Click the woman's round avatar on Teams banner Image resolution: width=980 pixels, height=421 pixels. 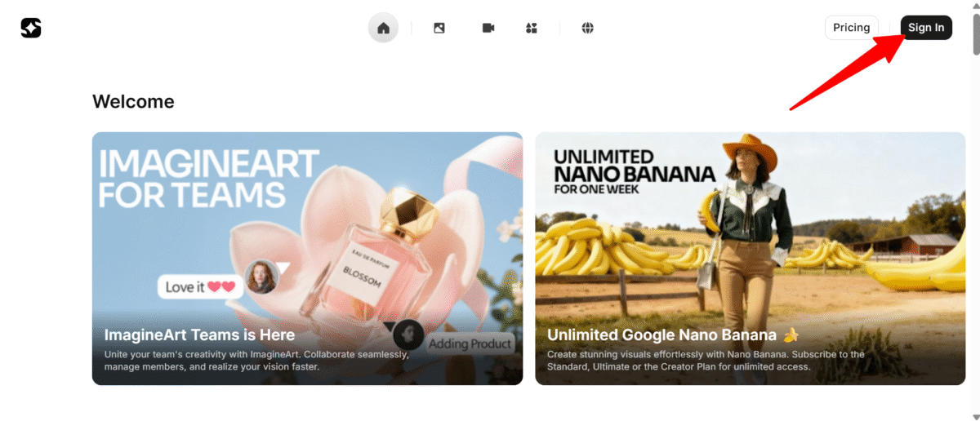click(x=261, y=277)
